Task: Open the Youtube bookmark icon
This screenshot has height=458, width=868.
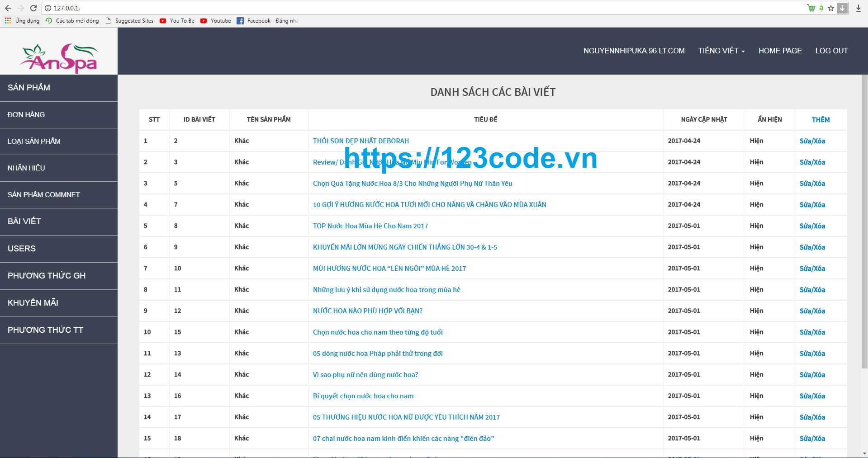Action: click(204, 20)
